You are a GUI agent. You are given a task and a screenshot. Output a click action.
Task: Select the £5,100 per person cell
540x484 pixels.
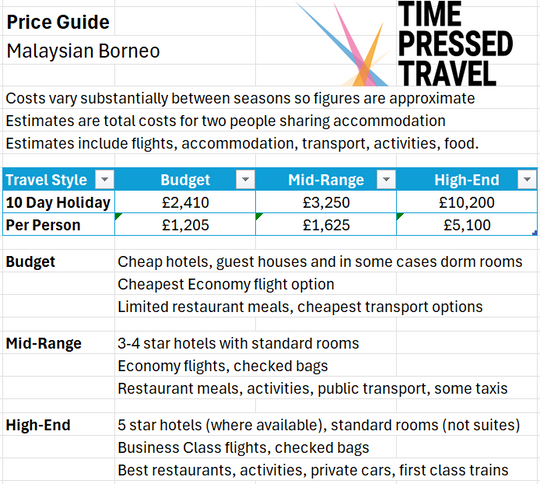click(467, 225)
